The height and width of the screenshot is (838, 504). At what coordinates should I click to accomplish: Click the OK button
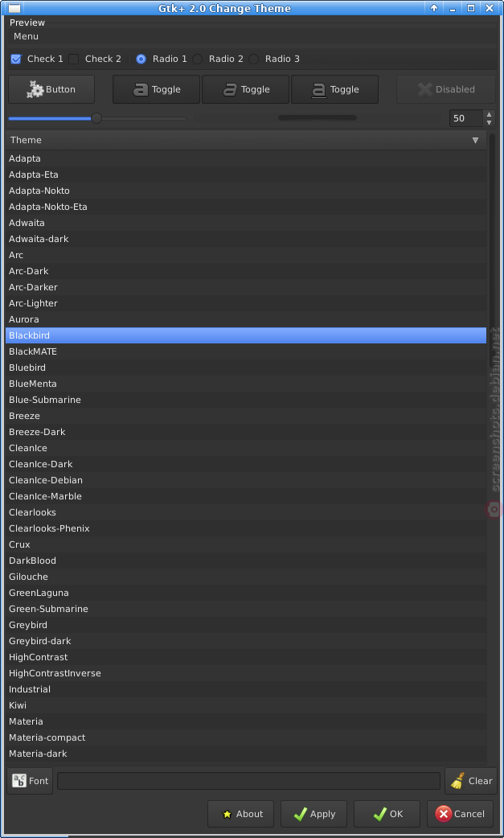click(x=387, y=814)
